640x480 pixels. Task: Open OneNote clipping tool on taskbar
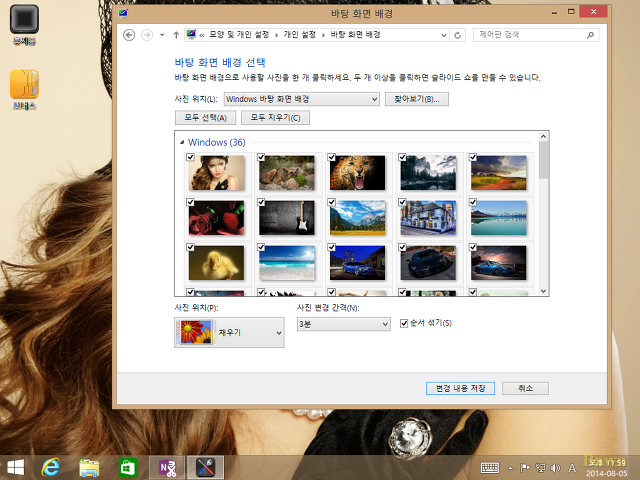tap(167, 468)
